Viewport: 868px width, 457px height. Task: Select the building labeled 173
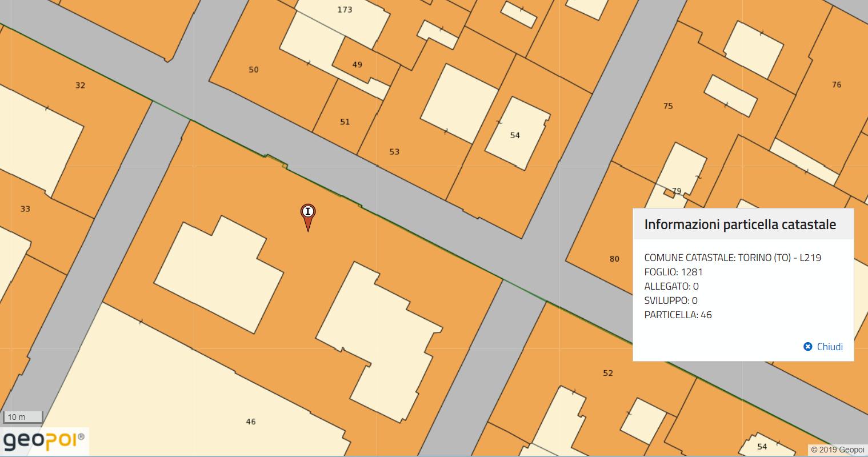345,10
